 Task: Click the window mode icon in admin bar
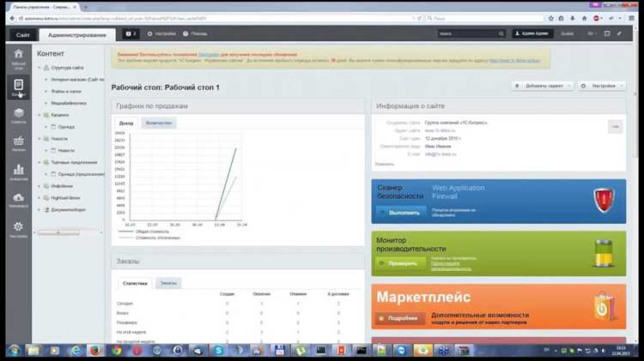[607, 33]
